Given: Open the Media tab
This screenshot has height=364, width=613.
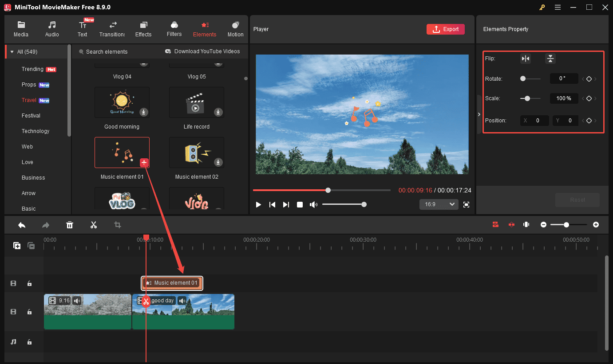Looking at the screenshot, I should 21,29.
